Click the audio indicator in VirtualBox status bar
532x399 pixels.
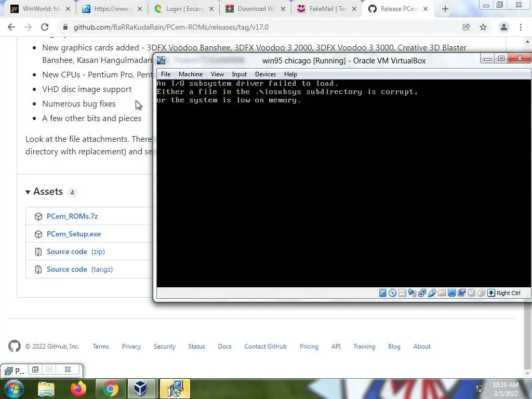pos(412,293)
